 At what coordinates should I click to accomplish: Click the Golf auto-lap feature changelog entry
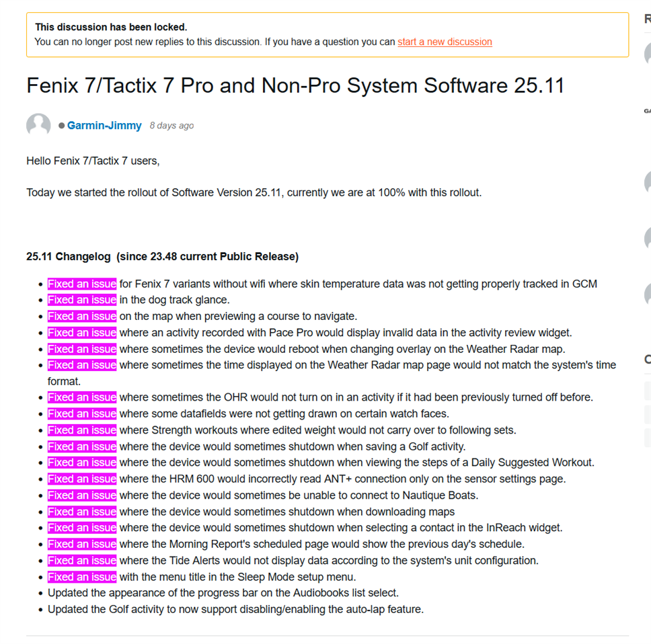click(235, 610)
